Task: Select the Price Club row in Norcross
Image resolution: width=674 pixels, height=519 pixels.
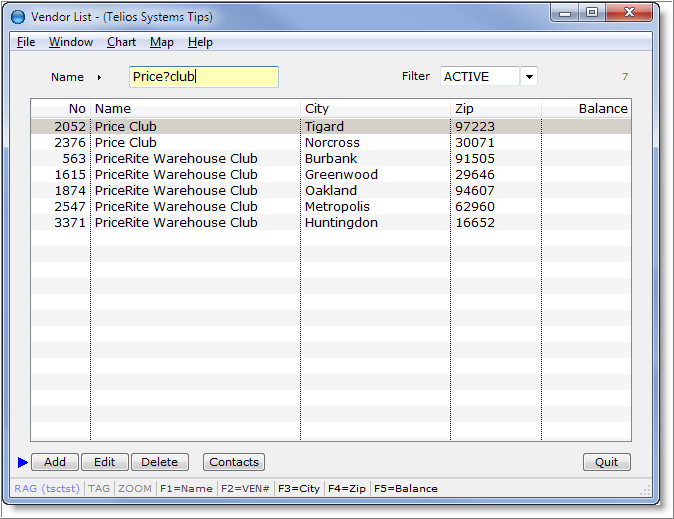Action: click(126, 143)
